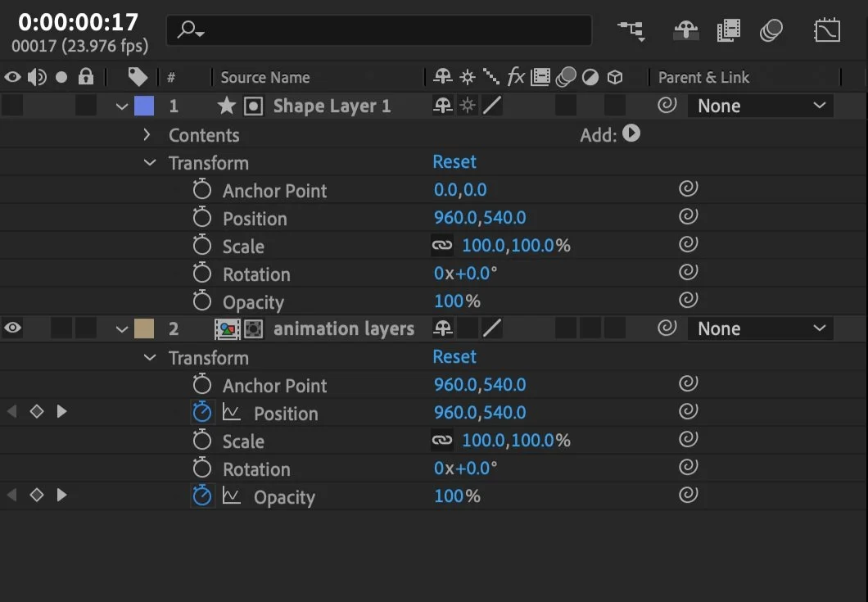Click Shape Layer 1 Position value
868x602 pixels.
coord(479,218)
